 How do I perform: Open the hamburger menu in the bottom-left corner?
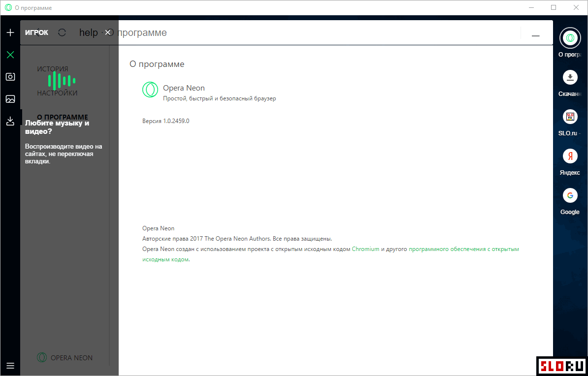coord(10,366)
